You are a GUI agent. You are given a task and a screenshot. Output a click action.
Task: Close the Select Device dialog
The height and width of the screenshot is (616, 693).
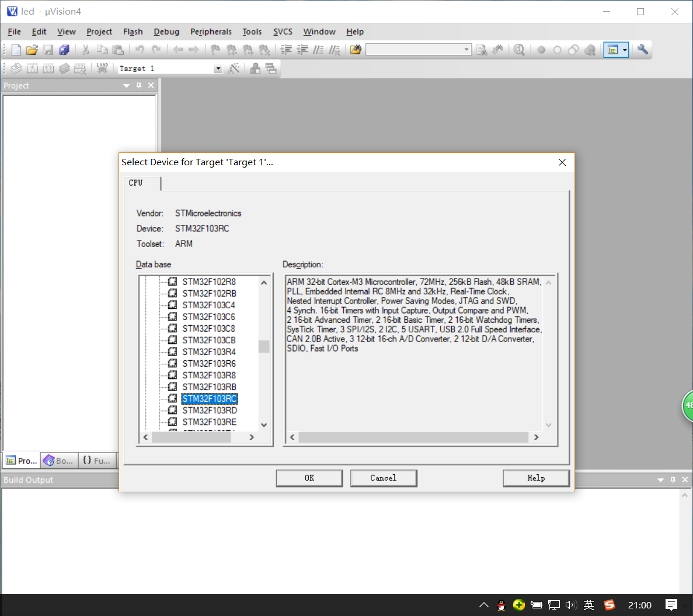click(562, 162)
